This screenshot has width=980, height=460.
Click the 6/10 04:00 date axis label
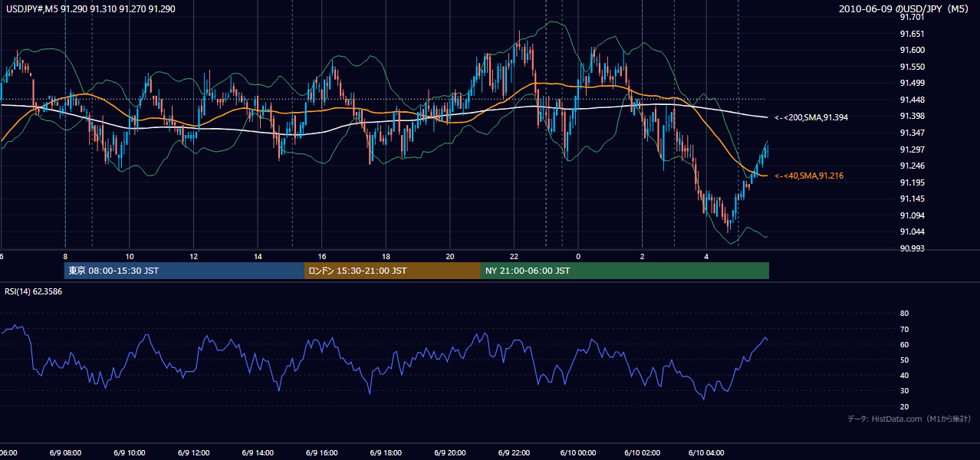(x=706, y=453)
